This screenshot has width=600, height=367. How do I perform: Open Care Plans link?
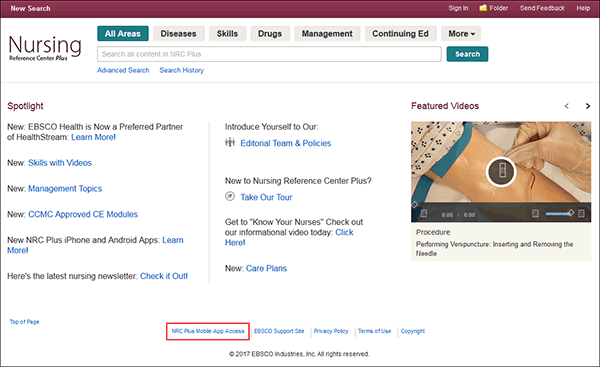(266, 268)
